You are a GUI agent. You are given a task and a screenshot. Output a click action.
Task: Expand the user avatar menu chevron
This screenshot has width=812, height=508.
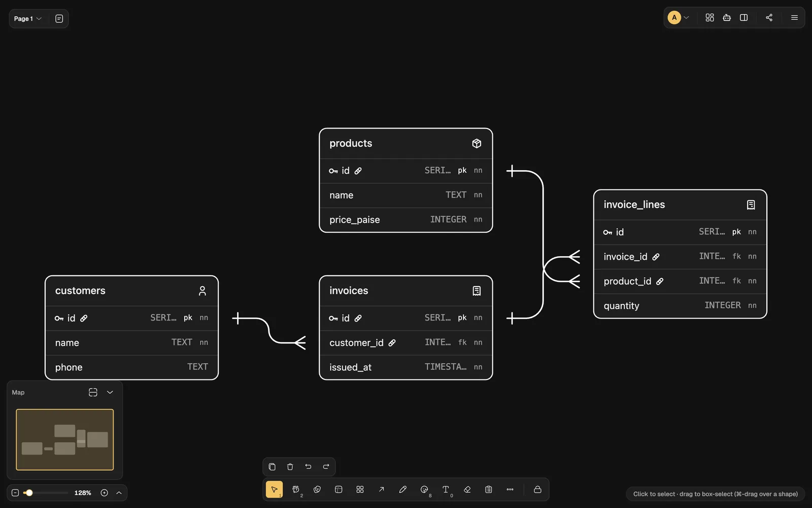click(686, 18)
